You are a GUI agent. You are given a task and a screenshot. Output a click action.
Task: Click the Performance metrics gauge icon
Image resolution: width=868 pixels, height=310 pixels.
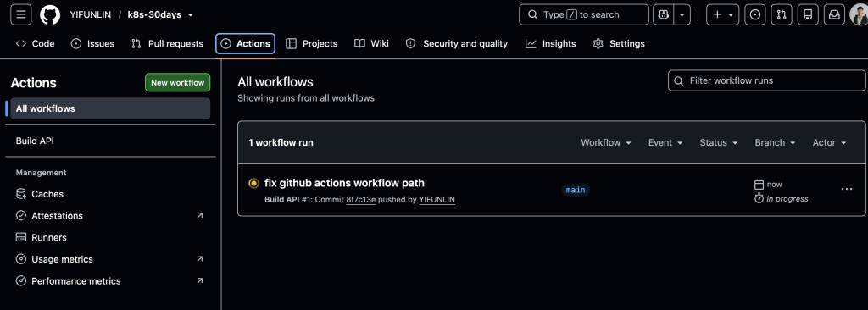click(x=21, y=280)
